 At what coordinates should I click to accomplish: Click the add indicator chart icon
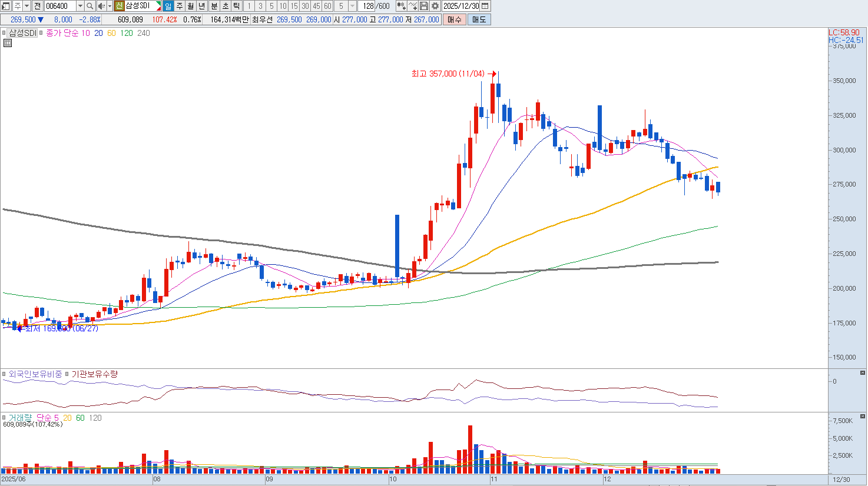click(x=401, y=6)
